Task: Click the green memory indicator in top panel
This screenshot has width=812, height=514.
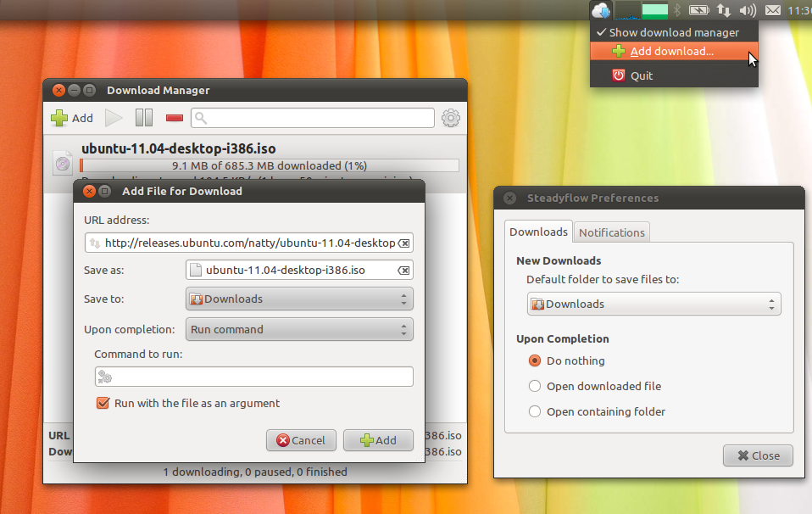Action: coord(655,10)
